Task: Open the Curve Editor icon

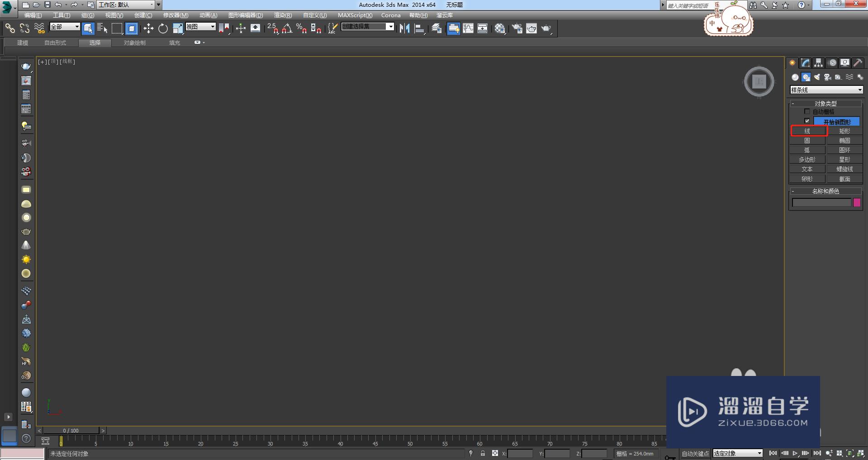Action: tap(468, 28)
